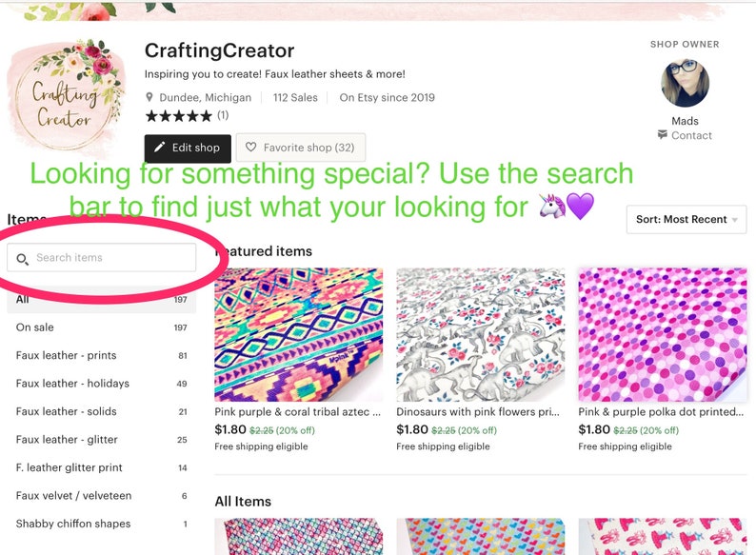The height and width of the screenshot is (555, 756).
Task: Select Faux leather - prints category
Action: pos(101,355)
